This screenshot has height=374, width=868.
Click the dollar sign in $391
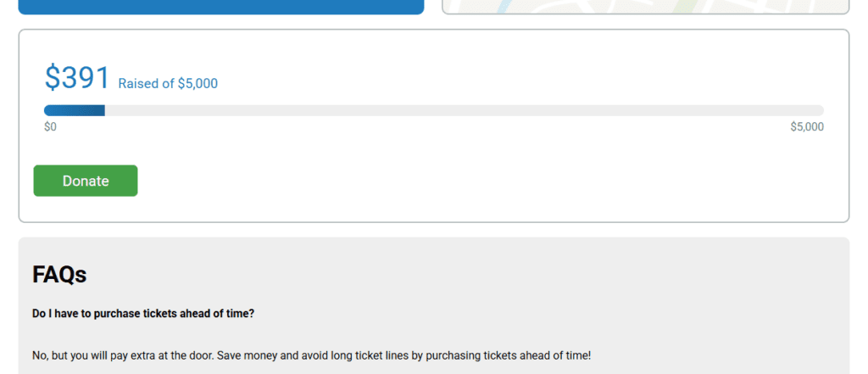coord(52,77)
